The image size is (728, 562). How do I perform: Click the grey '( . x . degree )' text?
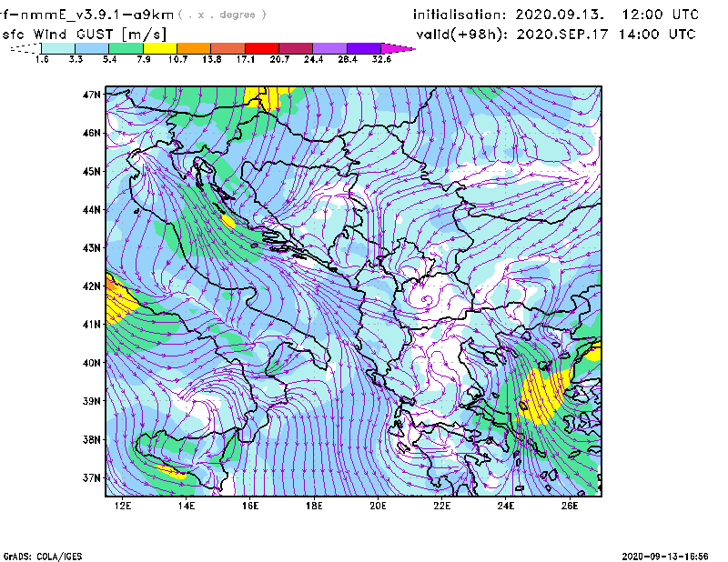click(x=222, y=15)
